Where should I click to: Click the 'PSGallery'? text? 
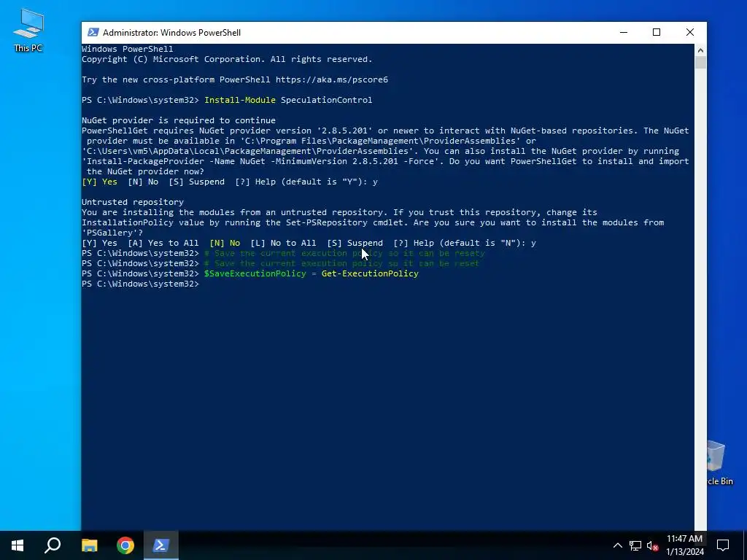tap(112, 233)
